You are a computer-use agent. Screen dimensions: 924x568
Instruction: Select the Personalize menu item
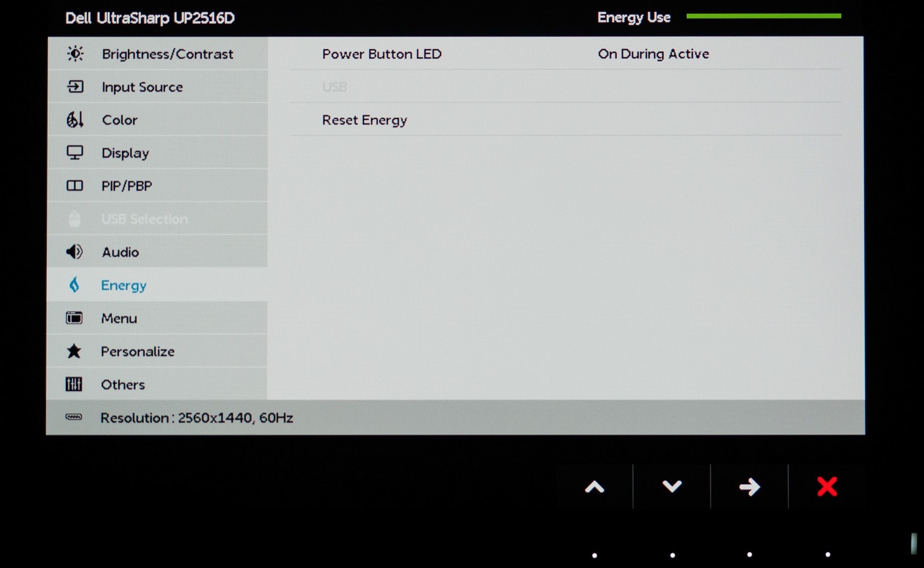(137, 352)
